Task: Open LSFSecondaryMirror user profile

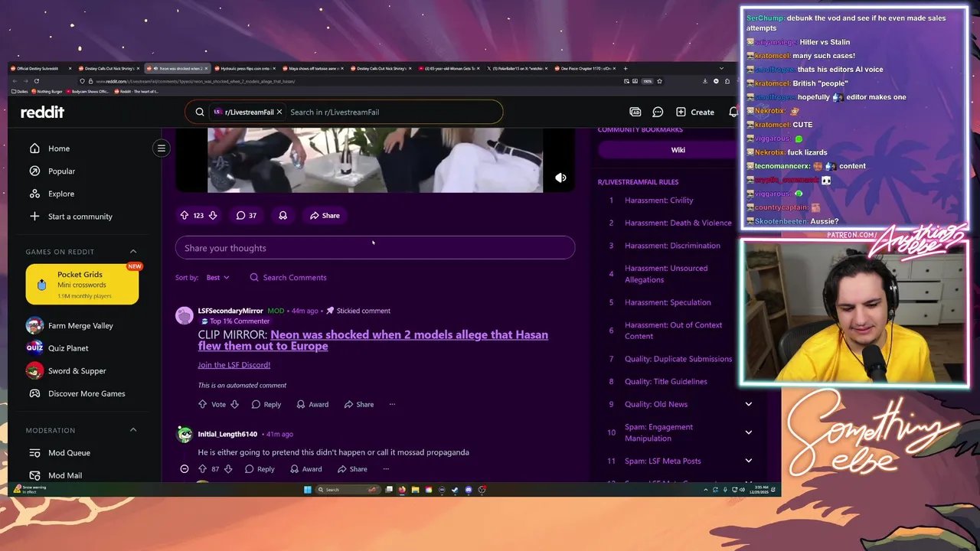Action: [x=230, y=311]
